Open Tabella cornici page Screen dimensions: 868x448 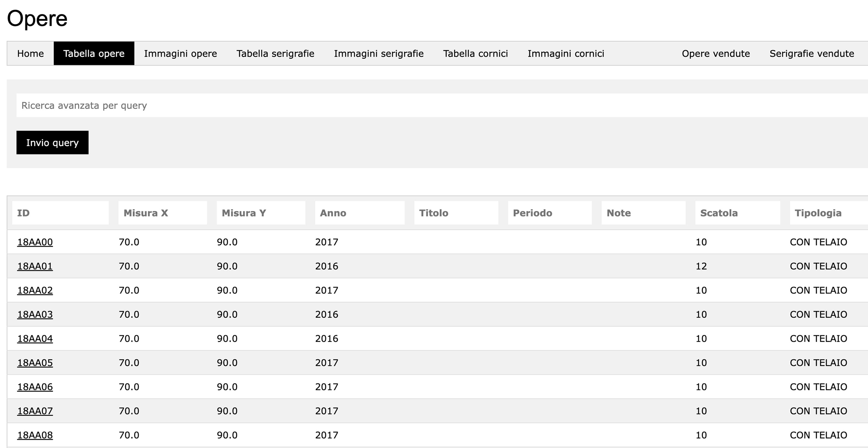475,54
